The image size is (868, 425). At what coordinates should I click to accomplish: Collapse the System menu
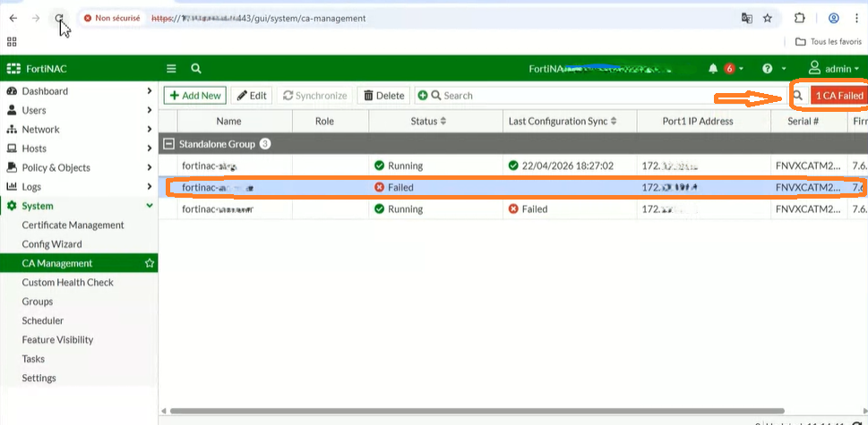[79, 206]
